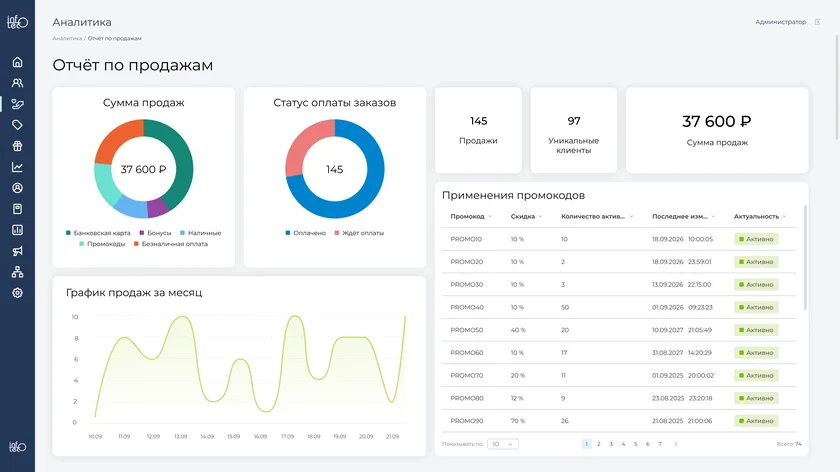Select the PROMO60 row code
The height and width of the screenshot is (472, 840).
click(x=467, y=353)
